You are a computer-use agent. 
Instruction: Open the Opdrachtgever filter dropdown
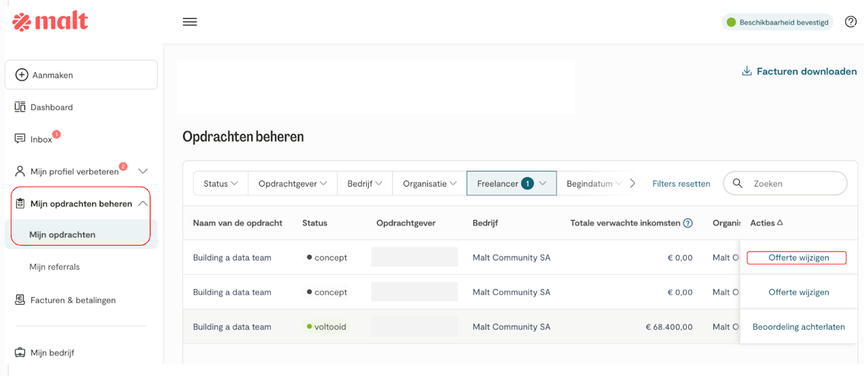click(292, 183)
